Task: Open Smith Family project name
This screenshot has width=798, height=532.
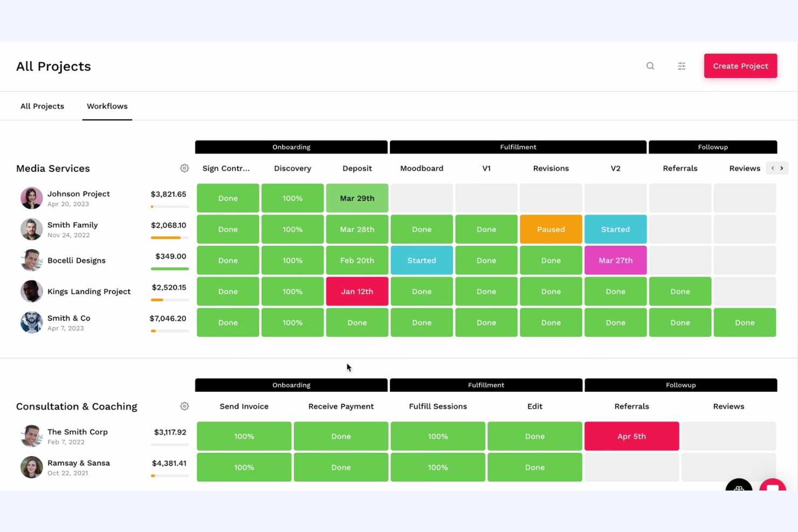Action: [x=73, y=225]
